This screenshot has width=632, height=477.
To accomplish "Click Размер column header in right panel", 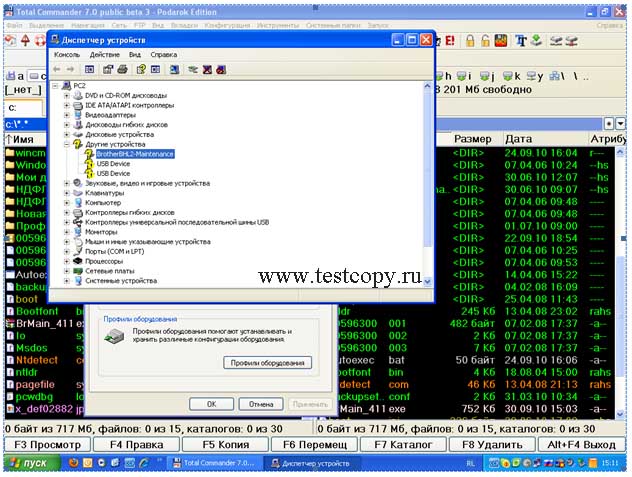I will point(472,139).
